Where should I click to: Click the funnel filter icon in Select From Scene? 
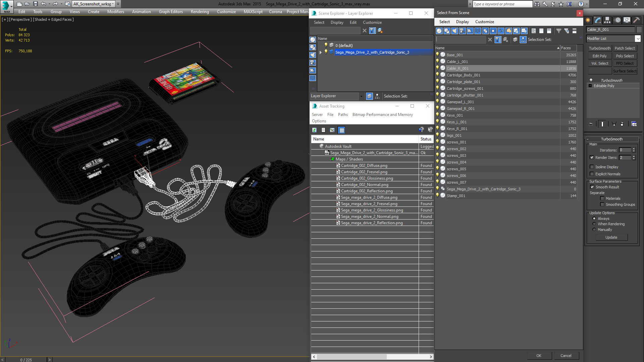point(559,31)
